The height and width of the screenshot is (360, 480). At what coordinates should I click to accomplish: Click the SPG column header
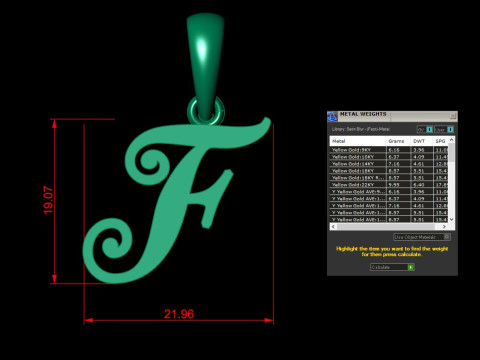pos(440,141)
